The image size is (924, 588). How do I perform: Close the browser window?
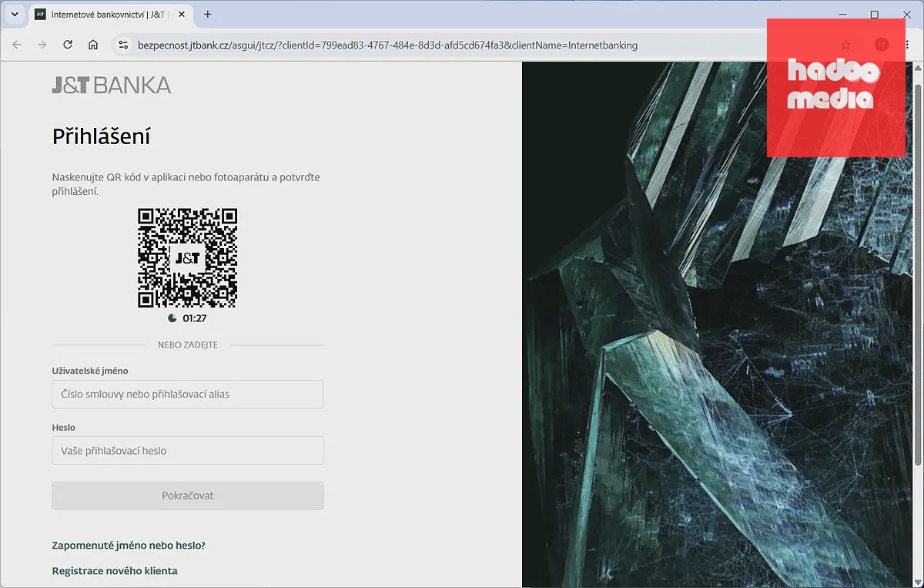pyautogui.click(x=906, y=14)
